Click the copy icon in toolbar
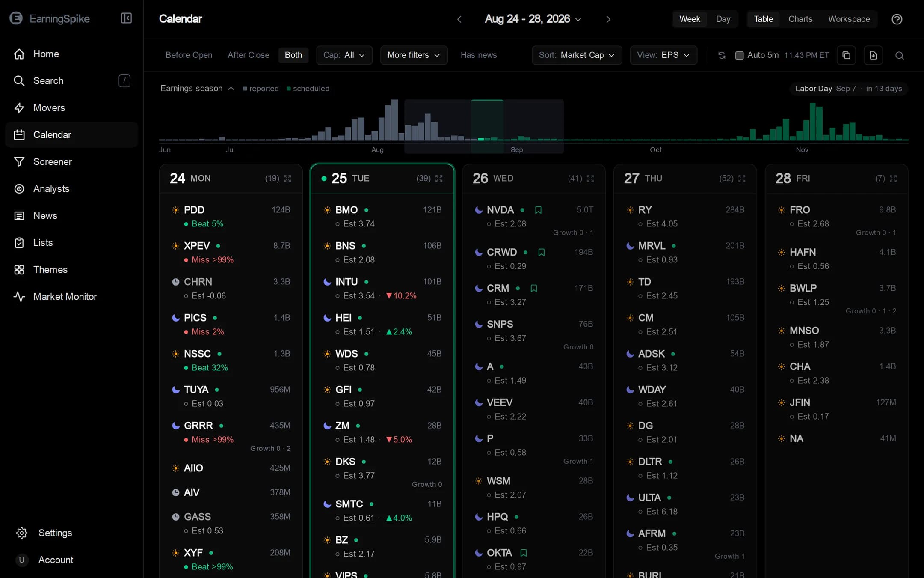 846,55
